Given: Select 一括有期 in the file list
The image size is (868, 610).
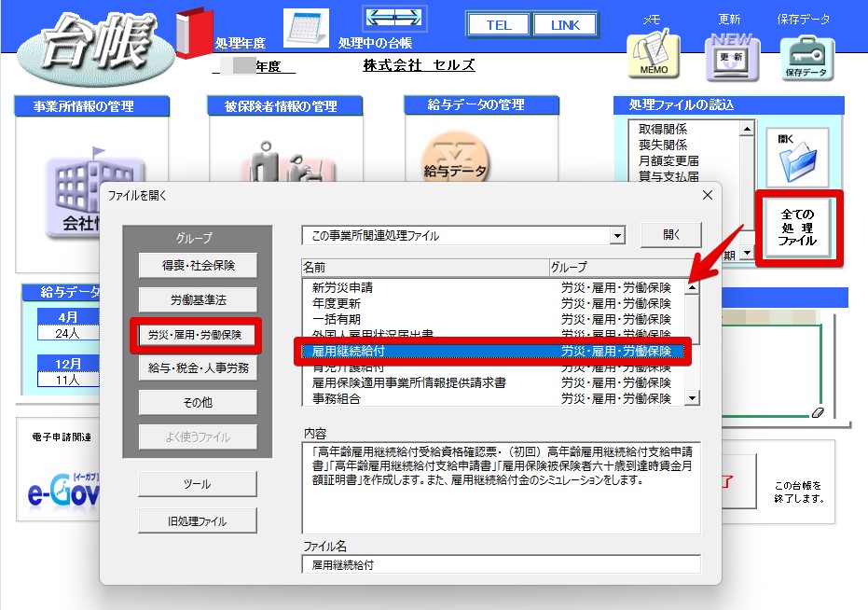Looking at the screenshot, I should click(x=493, y=320).
